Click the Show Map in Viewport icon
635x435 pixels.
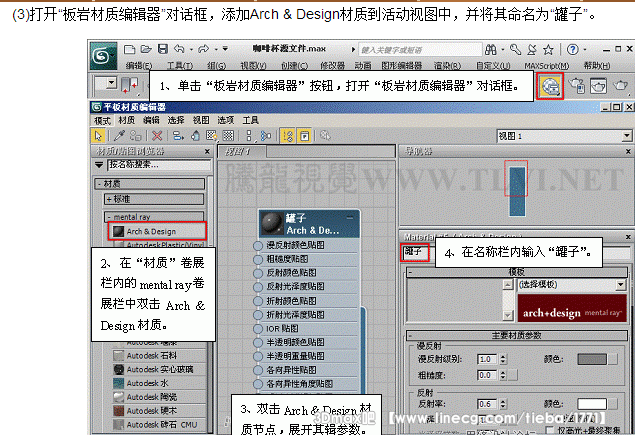pos(211,136)
